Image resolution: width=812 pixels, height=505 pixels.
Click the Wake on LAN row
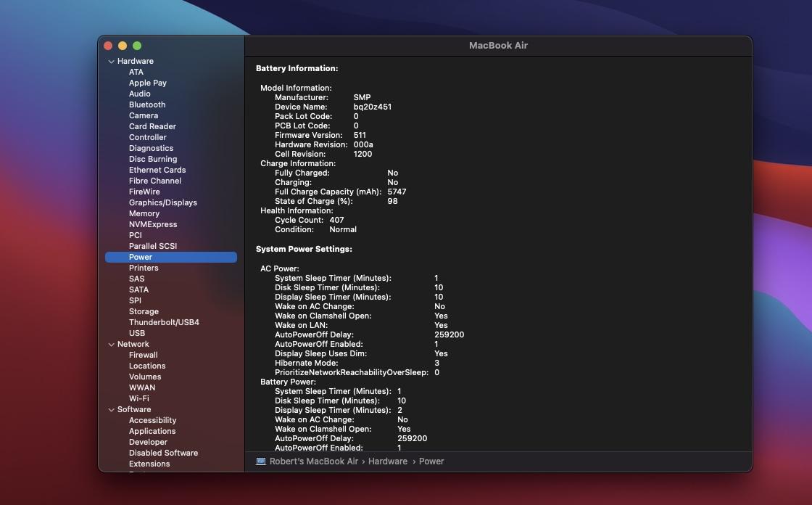click(361, 326)
